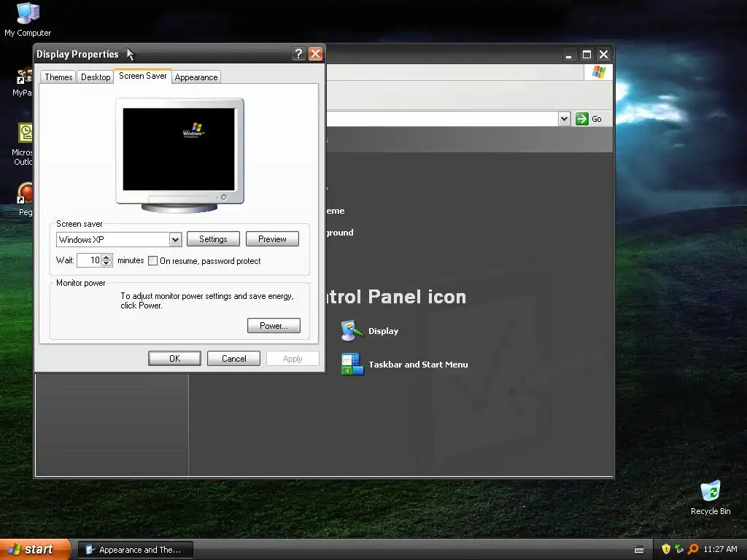
Task: Open the Screen saver dropdown list
Action: [175, 239]
